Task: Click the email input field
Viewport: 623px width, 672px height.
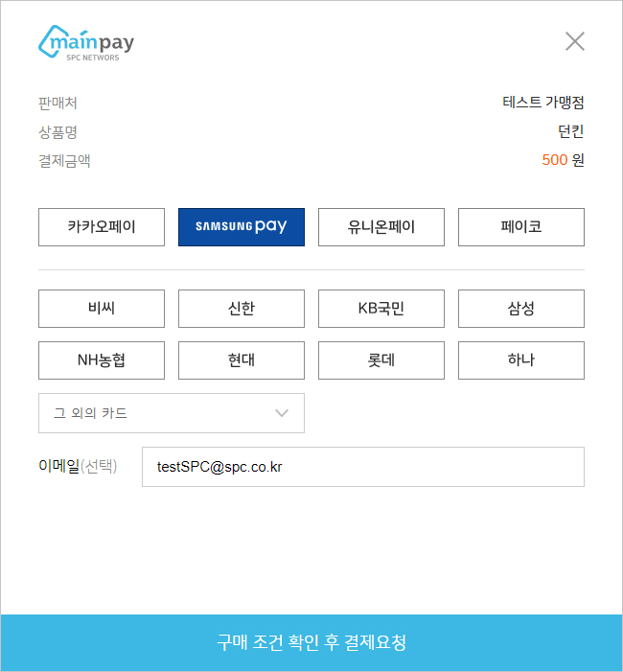Action: point(363,467)
